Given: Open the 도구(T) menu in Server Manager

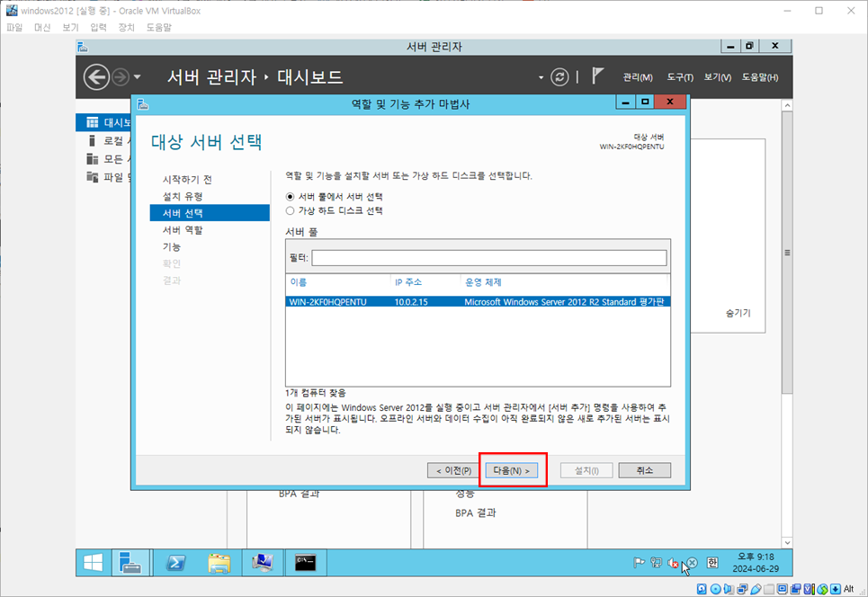Looking at the screenshot, I should tap(680, 77).
